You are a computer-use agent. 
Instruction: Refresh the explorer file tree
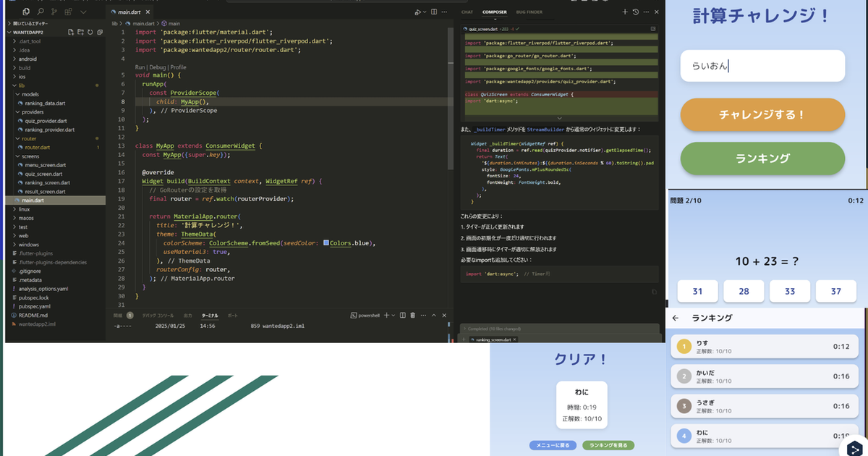click(x=90, y=33)
